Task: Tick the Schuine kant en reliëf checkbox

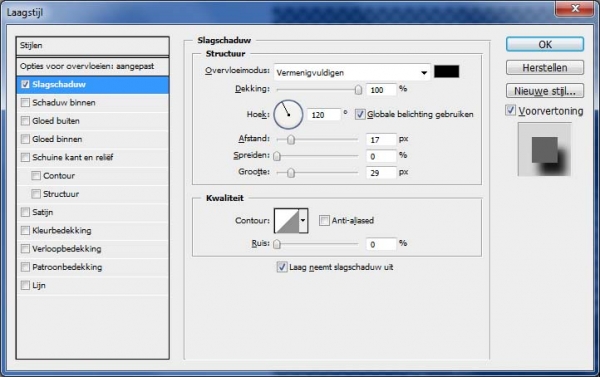Action: [x=25, y=157]
